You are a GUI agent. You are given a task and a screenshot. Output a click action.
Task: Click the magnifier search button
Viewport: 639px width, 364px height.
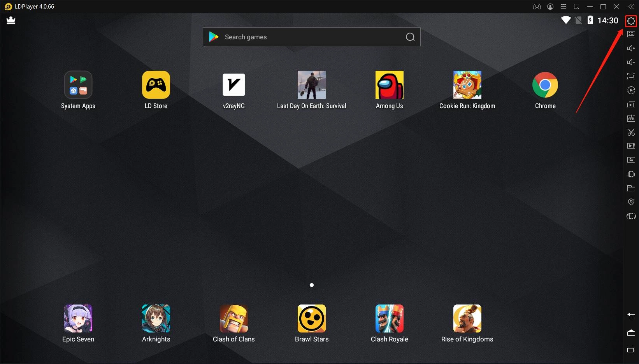tap(410, 37)
